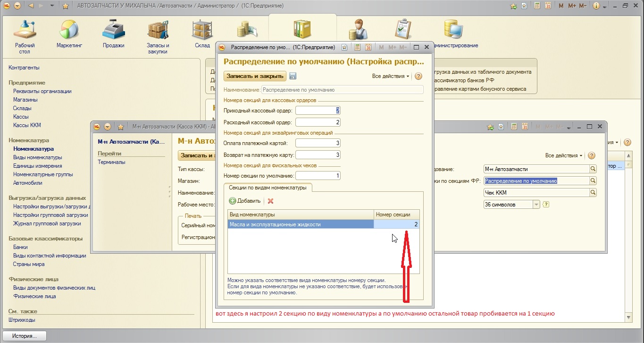Viewport: 644px width, 343px height.
Task: Delete row with red X icon
Action: click(270, 201)
